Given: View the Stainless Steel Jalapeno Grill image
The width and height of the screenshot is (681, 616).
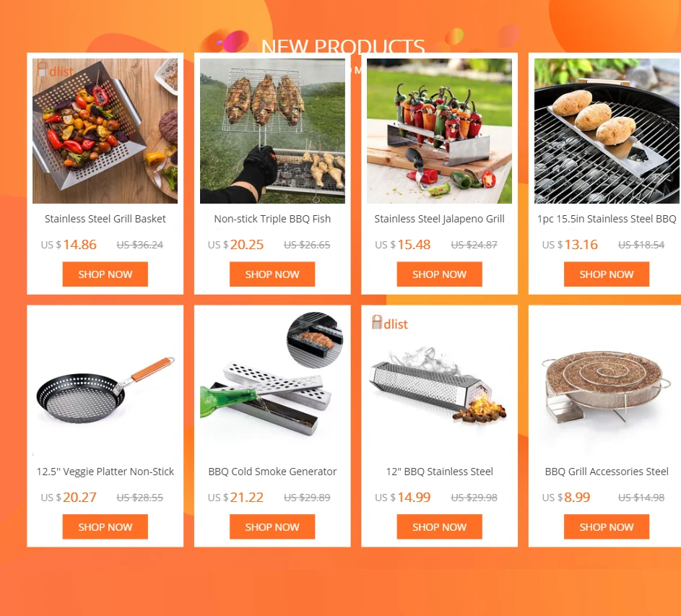Looking at the screenshot, I should (440, 131).
